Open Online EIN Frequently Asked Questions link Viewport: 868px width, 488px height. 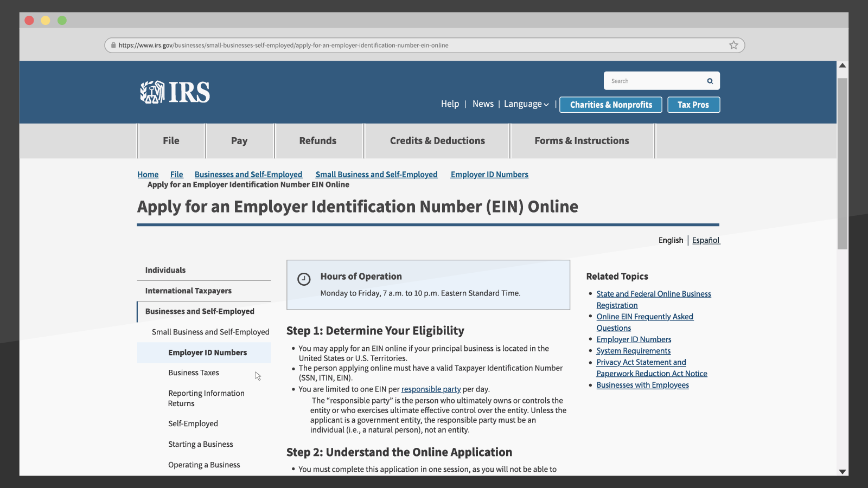645,322
